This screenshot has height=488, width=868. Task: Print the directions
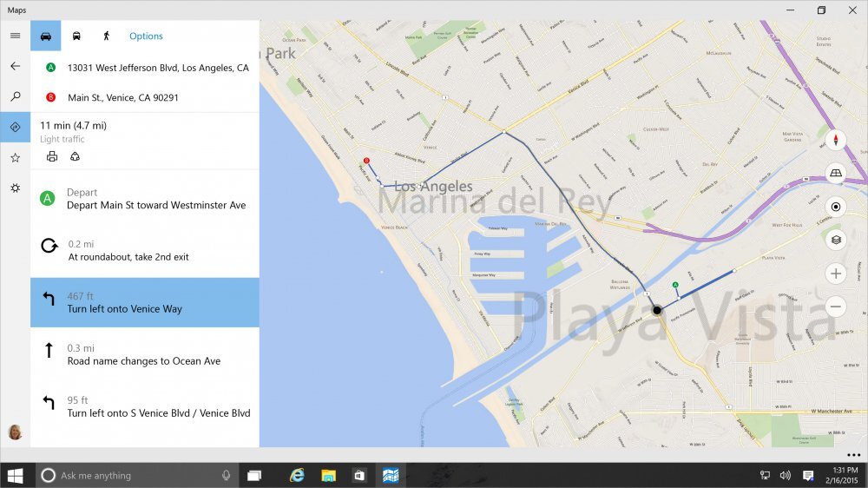pos(52,156)
